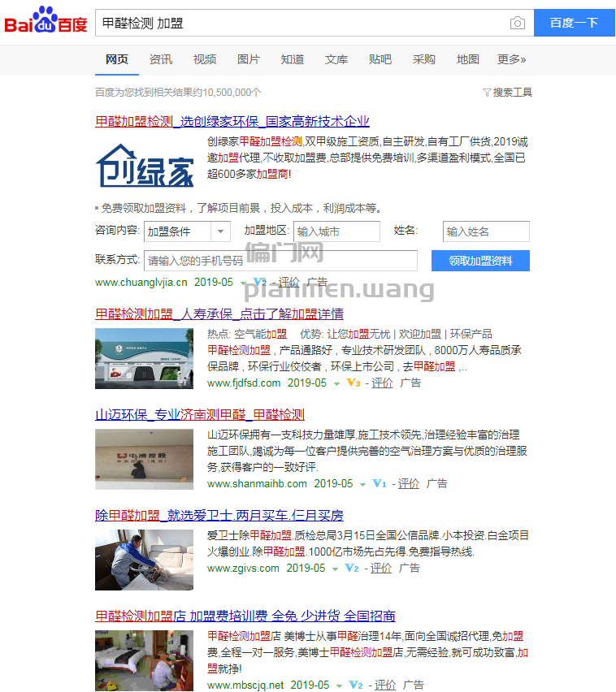616x692 pixels.
Task: Click www.fjdfsd.com URL text
Action: (244, 383)
